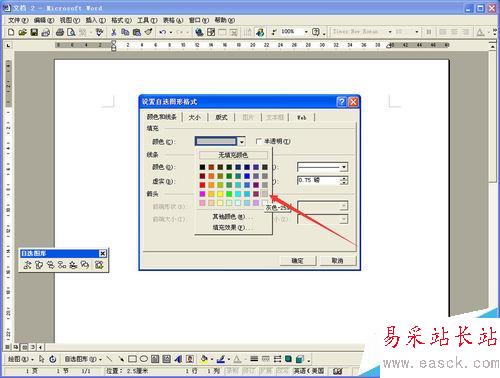Open the fill 颜色 dropdown arrow
The width and height of the screenshot is (500, 378).
pos(242,142)
